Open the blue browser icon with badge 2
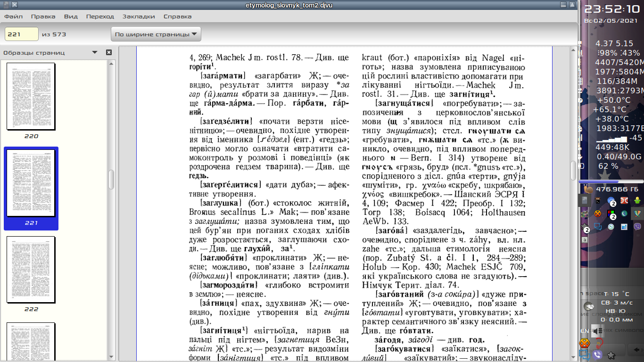 coord(611,201)
